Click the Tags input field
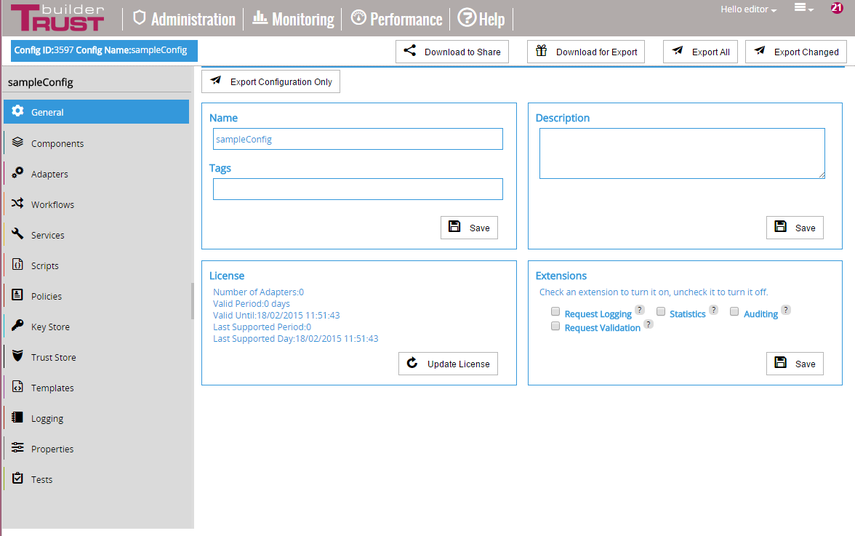This screenshot has height=536, width=855. 358,189
